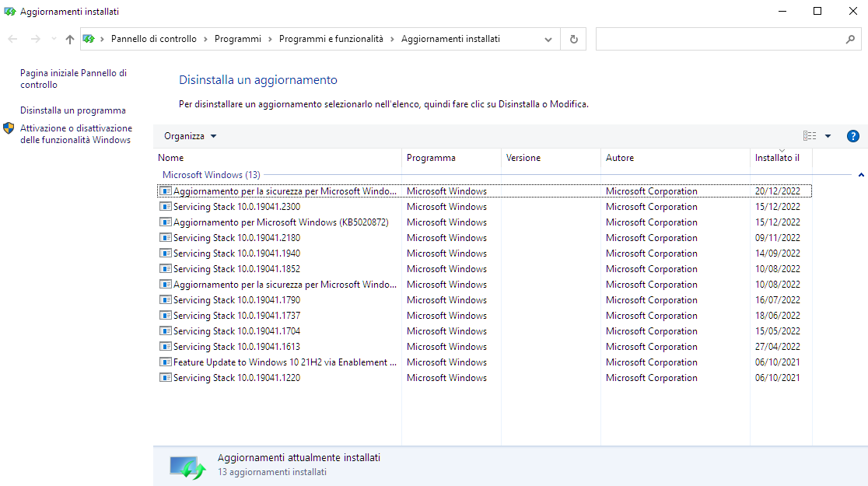Select Servicing Stack 10.0.19041.1737
Screen dimensions: 868x486
click(x=485, y=315)
